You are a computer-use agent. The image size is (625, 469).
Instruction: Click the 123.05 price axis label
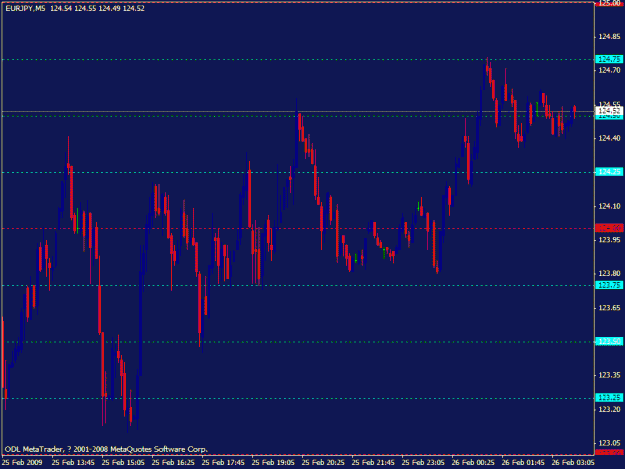[x=609, y=443]
